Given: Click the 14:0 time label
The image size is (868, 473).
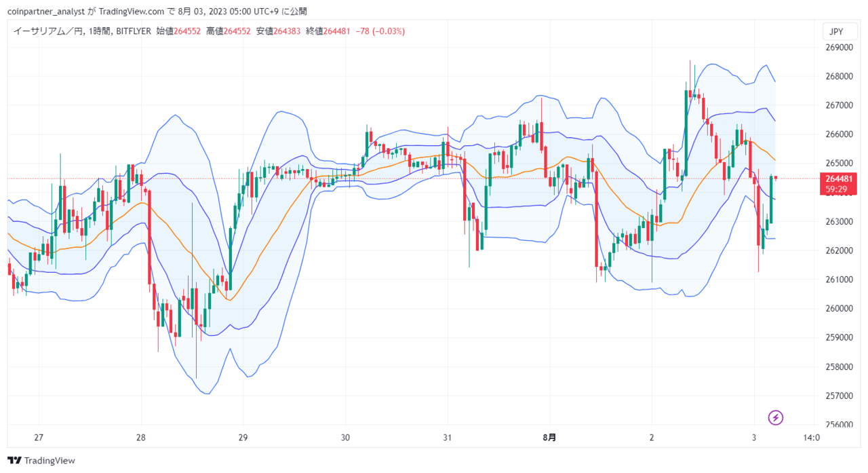Looking at the screenshot, I should 811,438.
